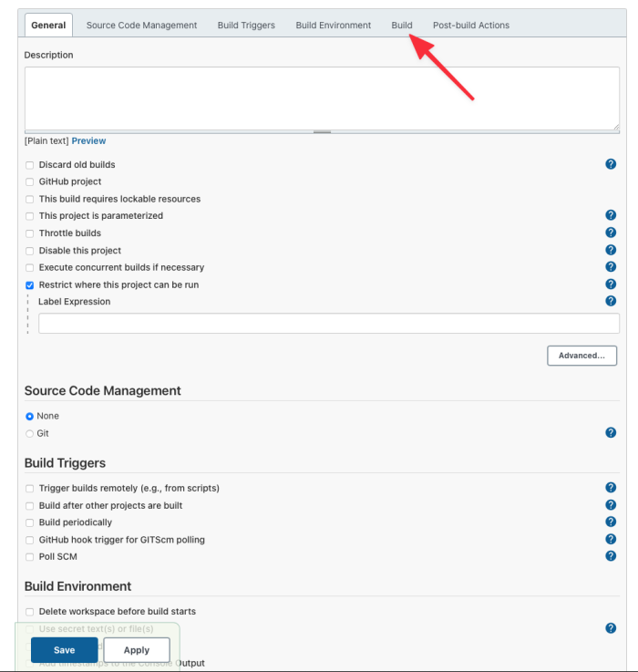The width and height of the screenshot is (638, 672).
Task: Enable GitHub hook trigger for GITScm polling
Action: [x=29, y=540]
